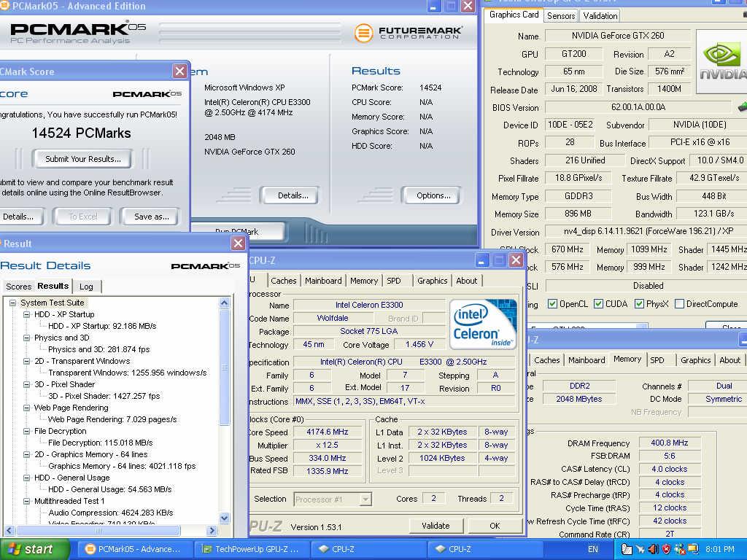Open Scores tab in Result window
The height and width of the screenshot is (560, 747).
tap(18, 286)
